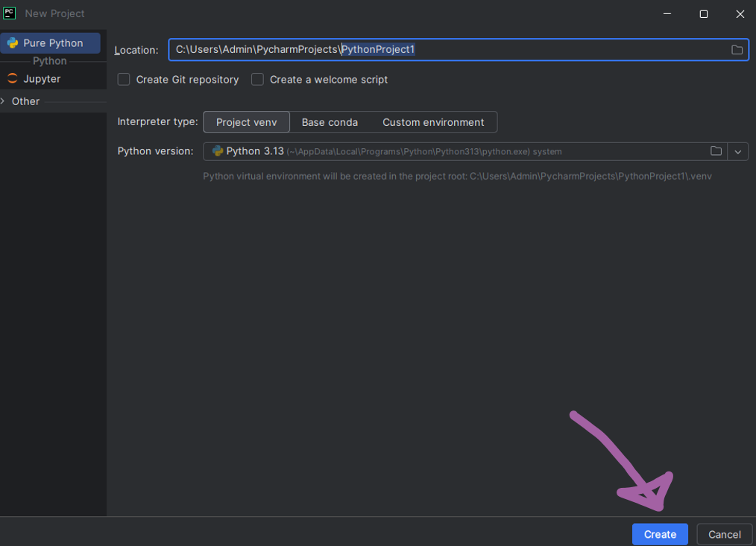756x546 pixels.
Task: Select Project venv interpreter type
Action: point(246,122)
